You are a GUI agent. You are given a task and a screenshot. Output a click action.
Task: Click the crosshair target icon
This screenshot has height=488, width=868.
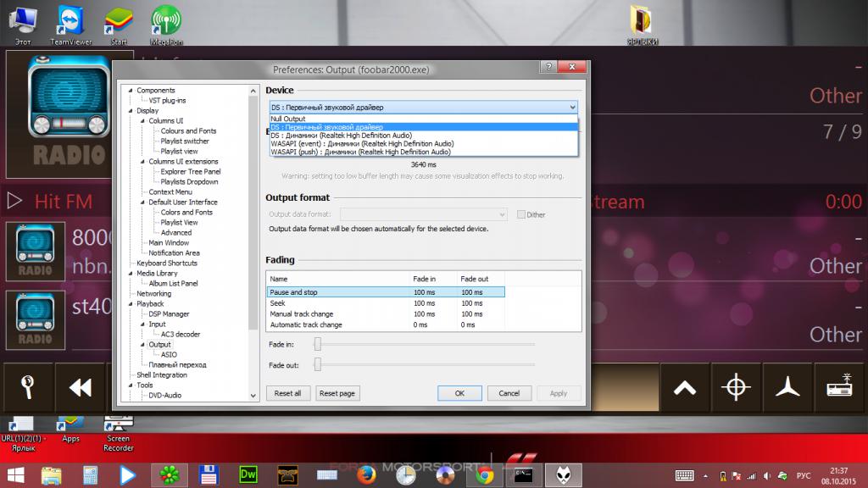tap(736, 388)
